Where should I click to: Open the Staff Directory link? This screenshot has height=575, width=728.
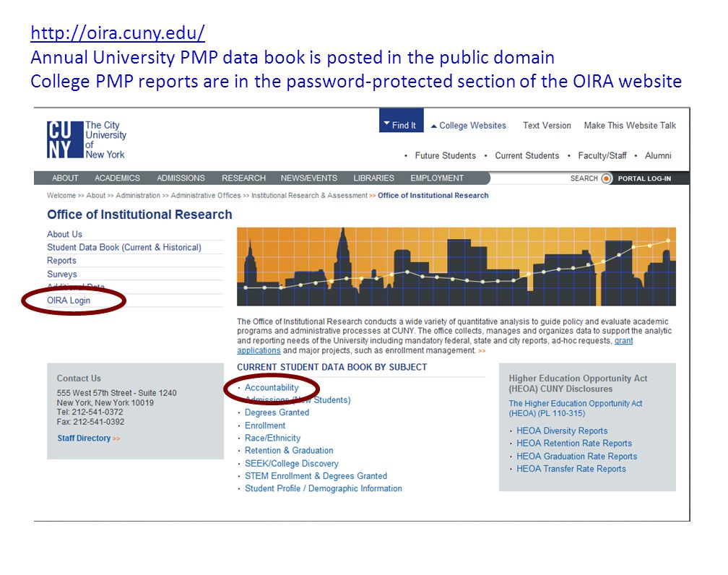[x=84, y=438]
